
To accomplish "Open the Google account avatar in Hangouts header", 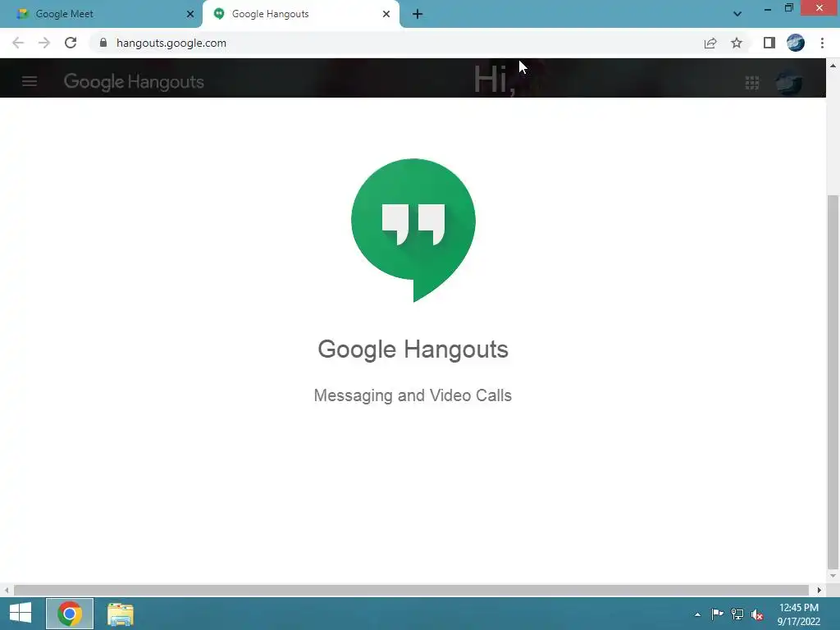I will [789, 82].
